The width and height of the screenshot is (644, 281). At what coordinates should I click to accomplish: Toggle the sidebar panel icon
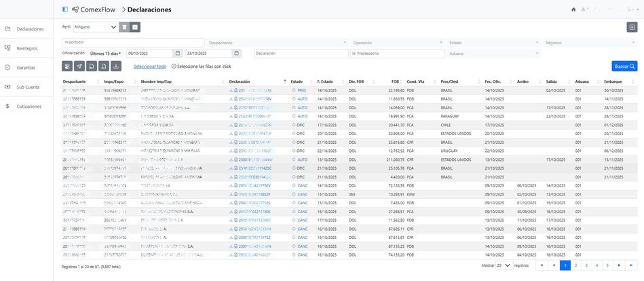64,10
